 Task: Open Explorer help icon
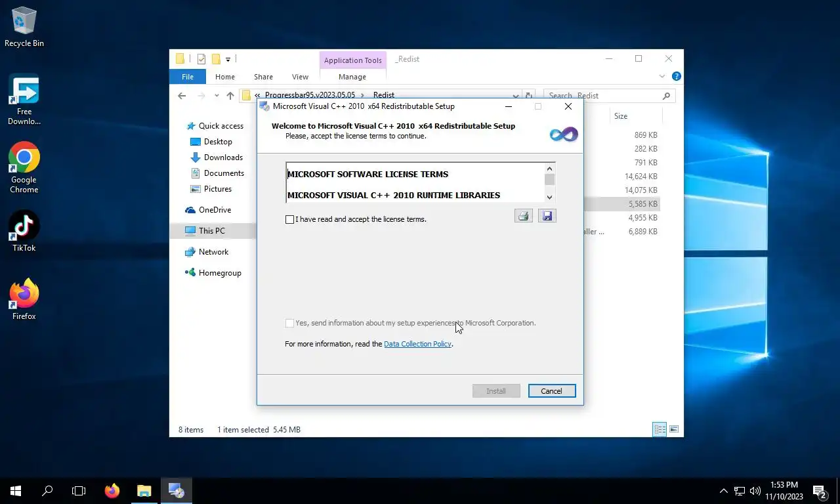pyautogui.click(x=676, y=77)
